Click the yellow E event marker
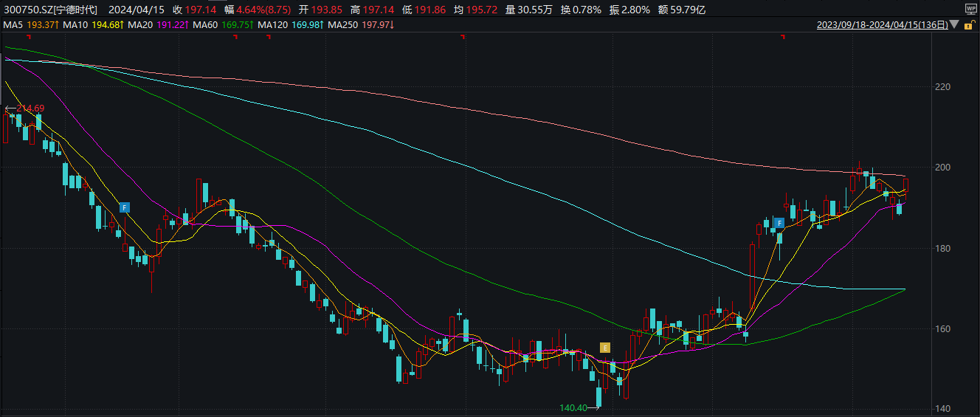The height and width of the screenshot is (417, 980). 604,347
